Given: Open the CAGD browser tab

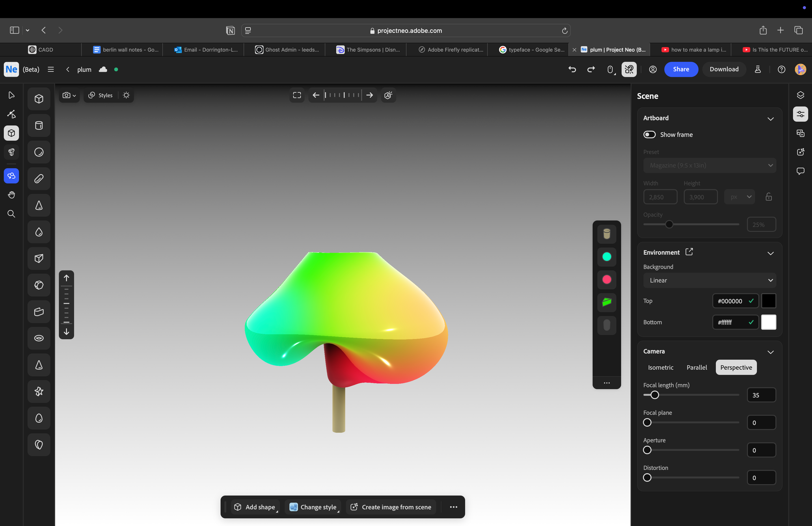Looking at the screenshot, I should pos(41,50).
